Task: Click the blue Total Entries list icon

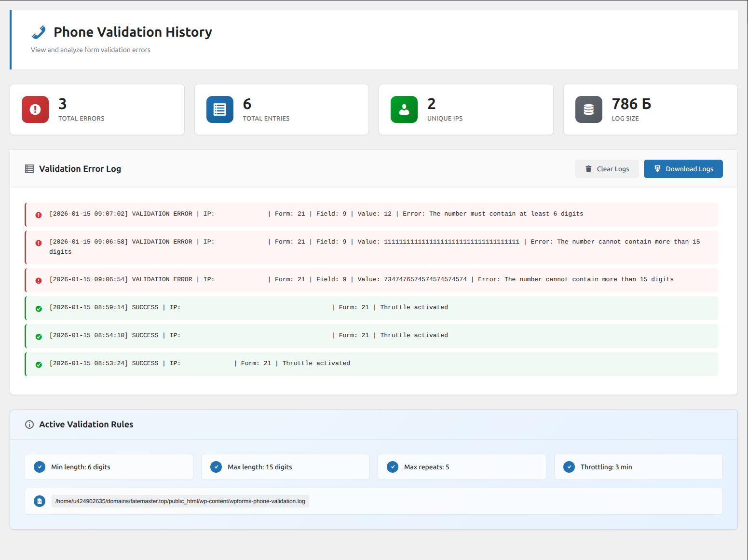Action: [220, 109]
